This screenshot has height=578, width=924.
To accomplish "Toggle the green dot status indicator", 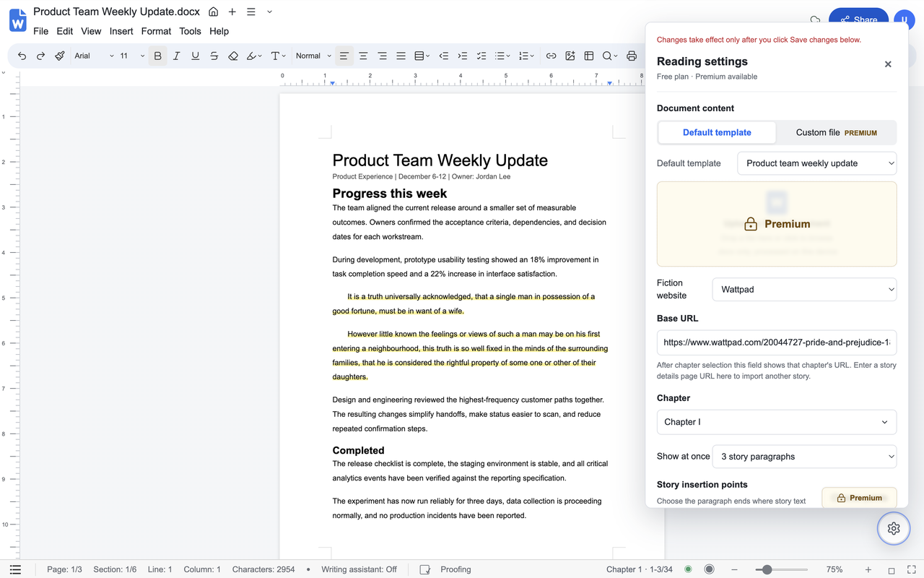I will click(688, 569).
